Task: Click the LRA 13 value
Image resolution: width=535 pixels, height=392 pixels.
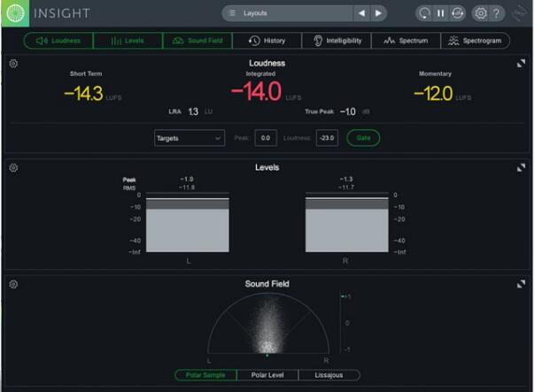Action: pyautogui.click(x=193, y=111)
